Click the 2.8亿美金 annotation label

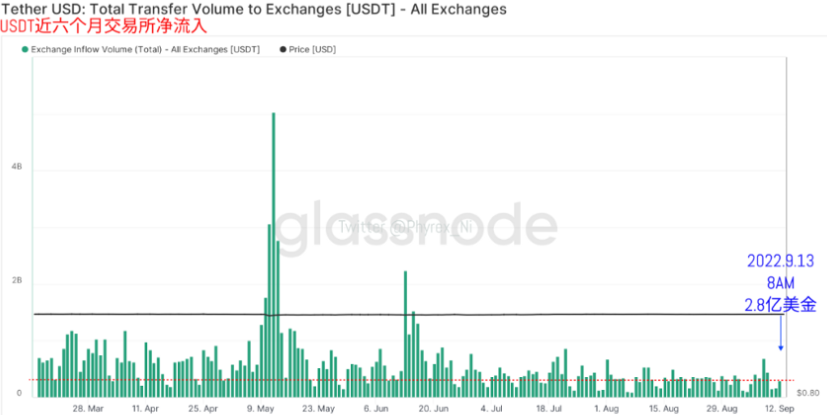(781, 305)
